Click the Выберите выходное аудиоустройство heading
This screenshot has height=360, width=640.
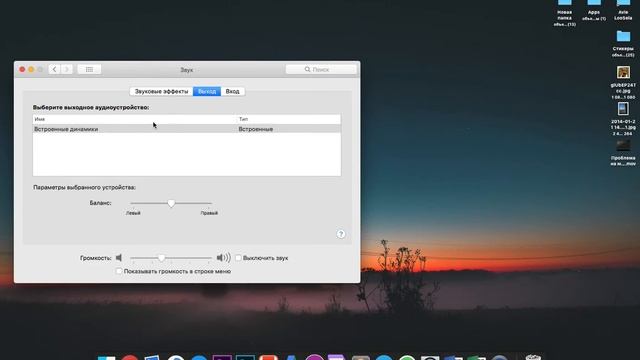(x=91, y=107)
